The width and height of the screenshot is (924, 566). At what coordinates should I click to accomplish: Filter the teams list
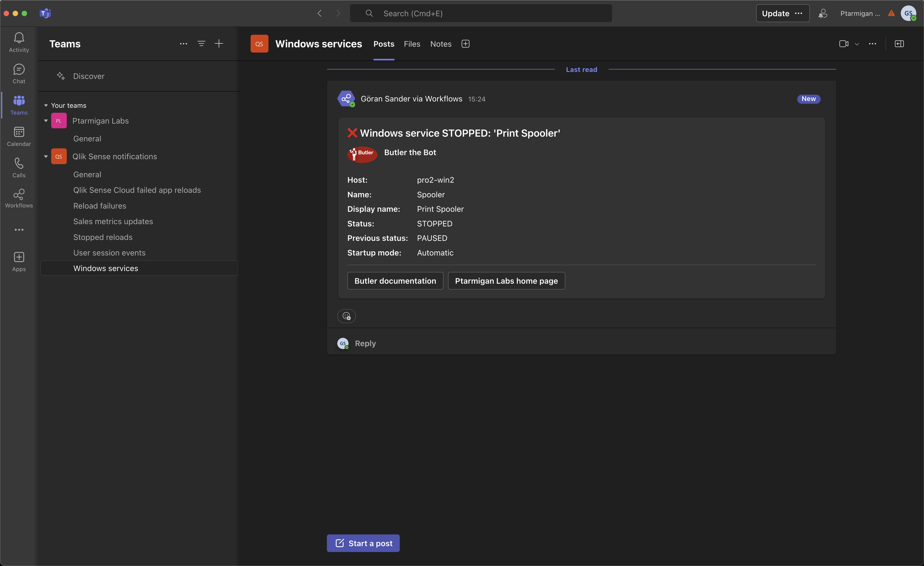201,44
